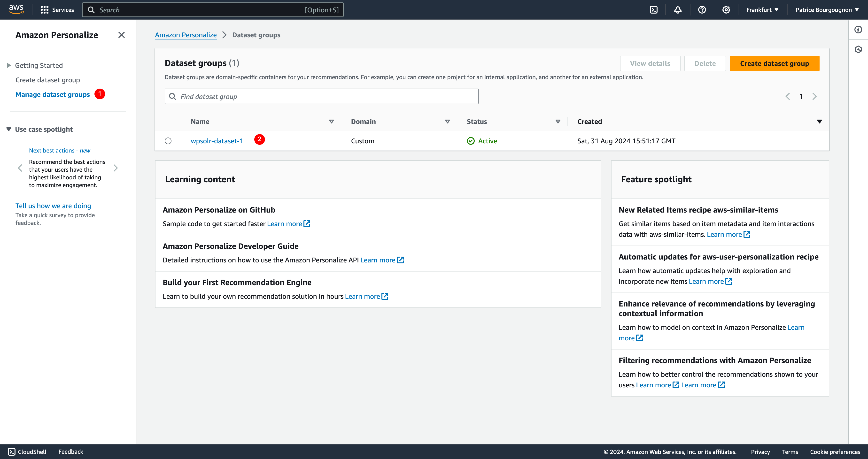Click the Services menu label
The image size is (868, 459).
coord(63,10)
